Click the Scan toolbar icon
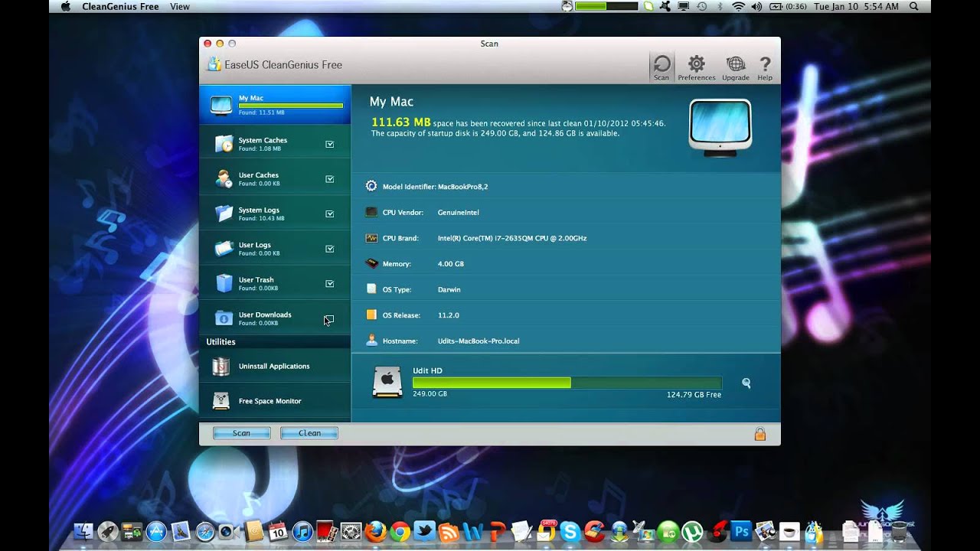This screenshot has height=551, width=980. pos(661,67)
